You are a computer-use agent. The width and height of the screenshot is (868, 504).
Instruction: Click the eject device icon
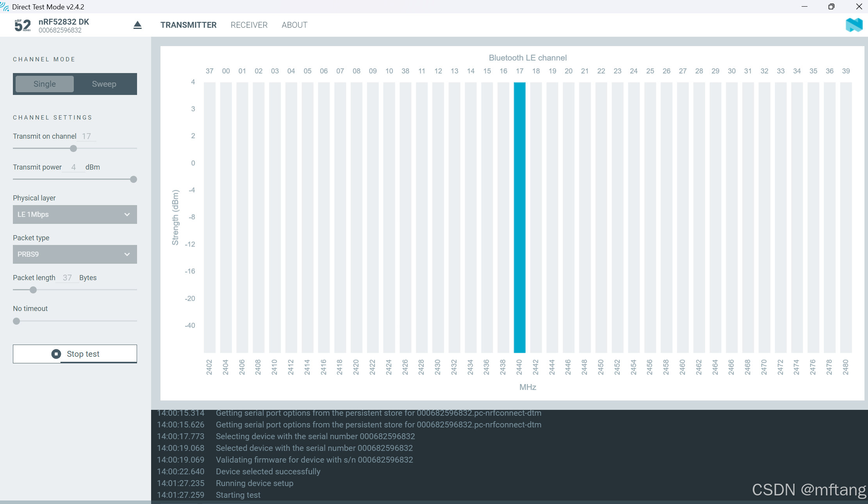pos(137,25)
